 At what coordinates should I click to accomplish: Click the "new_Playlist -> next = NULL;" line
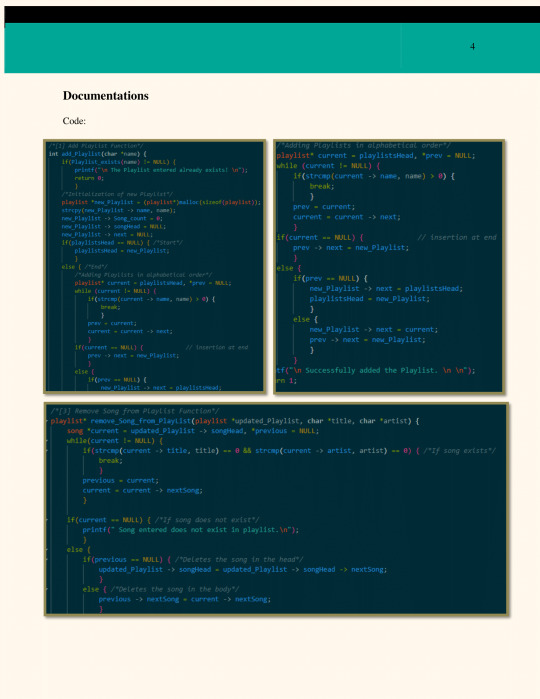click(x=107, y=234)
